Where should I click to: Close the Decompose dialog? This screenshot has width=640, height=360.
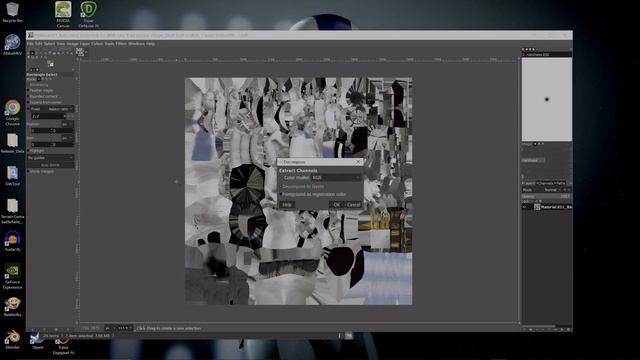[x=358, y=162]
